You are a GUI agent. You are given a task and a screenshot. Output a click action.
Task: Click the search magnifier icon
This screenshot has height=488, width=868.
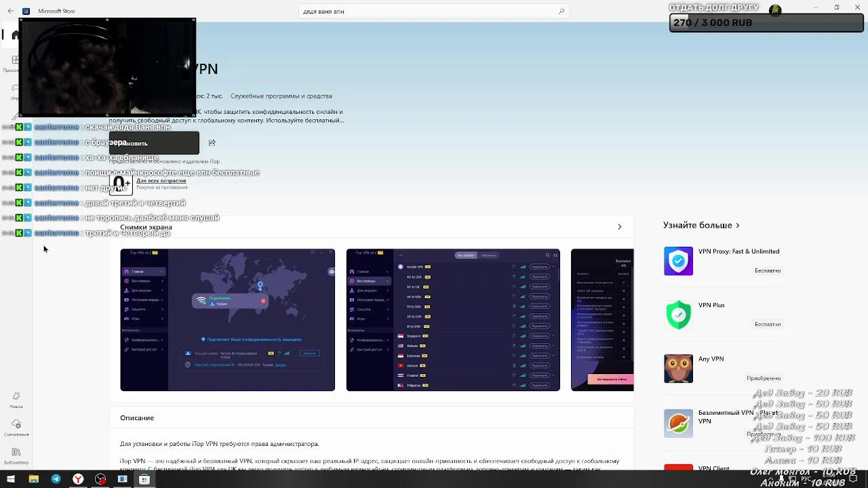561,12
